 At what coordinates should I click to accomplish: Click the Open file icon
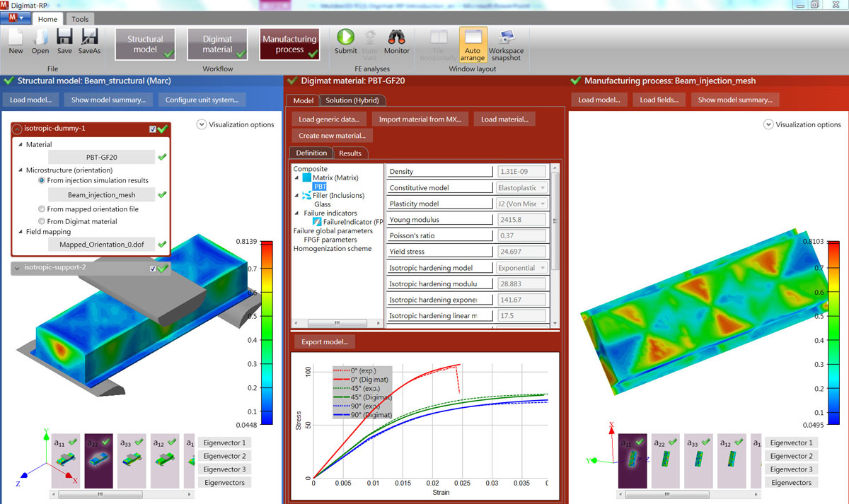[40, 41]
